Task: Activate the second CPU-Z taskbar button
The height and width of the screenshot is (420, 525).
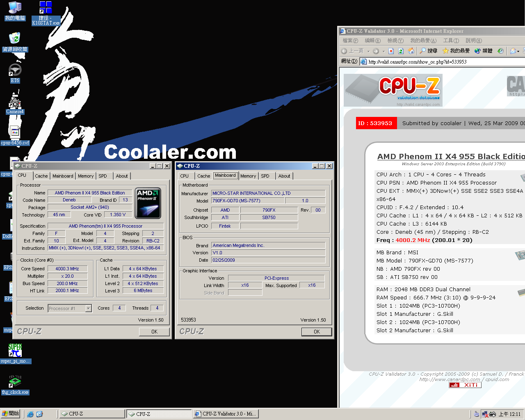Action: pos(159,414)
